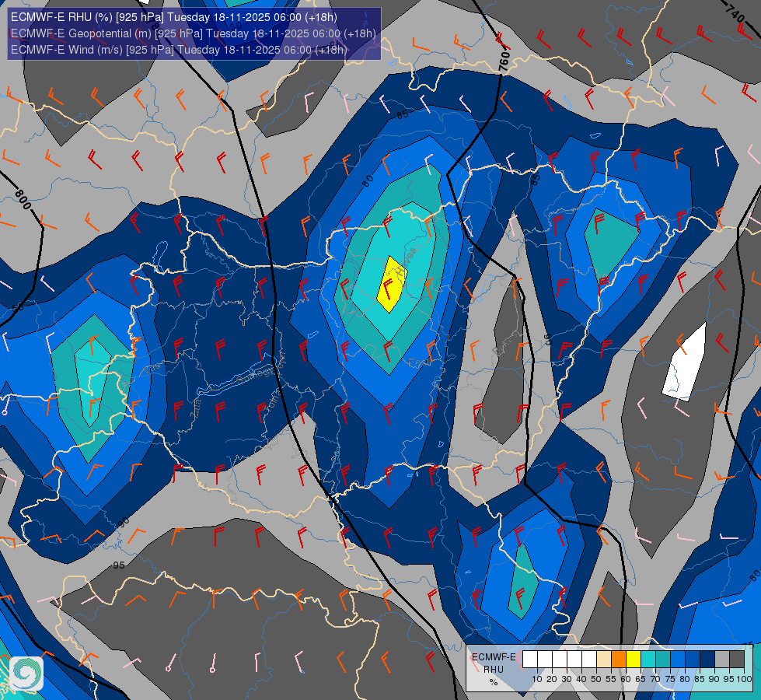
Task: Pick the medium blue 80-85% legend swatch
Action: pos(693,660)
